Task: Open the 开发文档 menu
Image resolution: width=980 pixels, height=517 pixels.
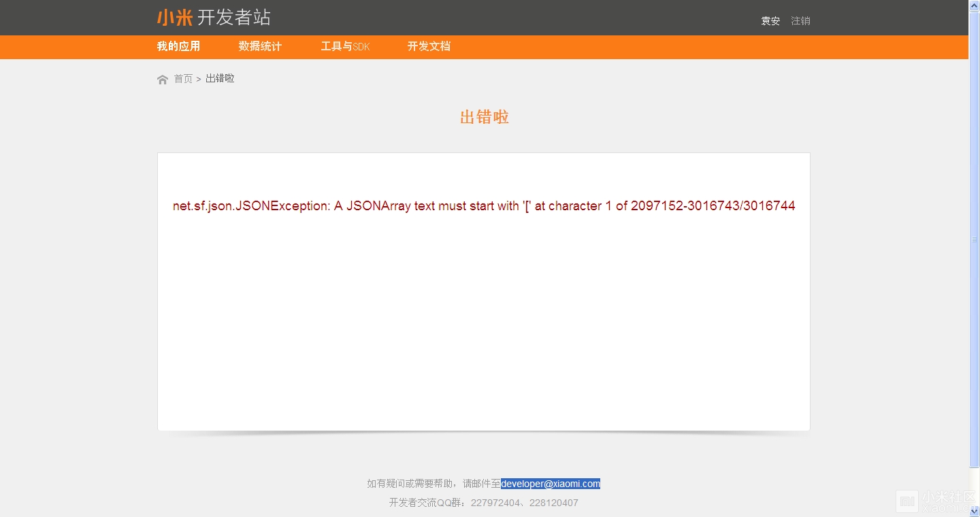Action: click(x=429, y=46)
